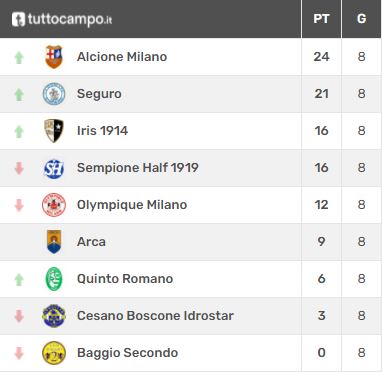Image resolution: width=382 pixels, height=372 pixels.
Task: Open the Cesano Boscone Idrostar team link
Action: coord(155,316)
